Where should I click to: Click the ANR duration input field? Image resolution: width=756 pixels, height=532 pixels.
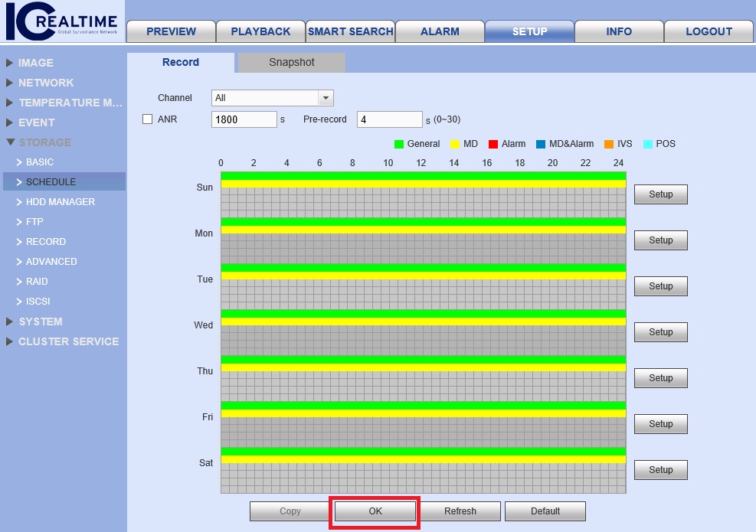(244, 119)
